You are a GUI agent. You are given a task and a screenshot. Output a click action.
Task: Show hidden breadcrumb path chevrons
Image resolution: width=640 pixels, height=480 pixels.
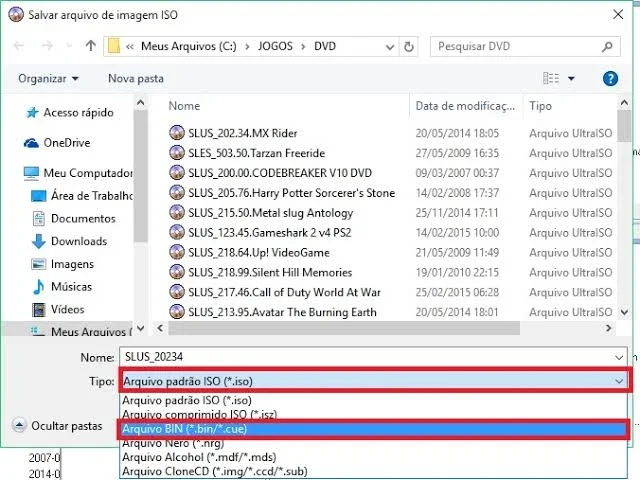pyautogui.click(x=130, y=47)
